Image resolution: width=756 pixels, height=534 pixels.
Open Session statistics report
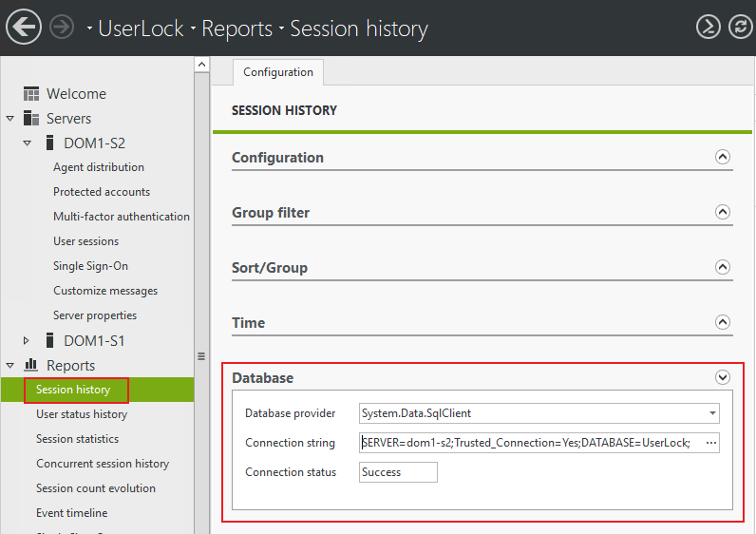[x=77, y=438]
